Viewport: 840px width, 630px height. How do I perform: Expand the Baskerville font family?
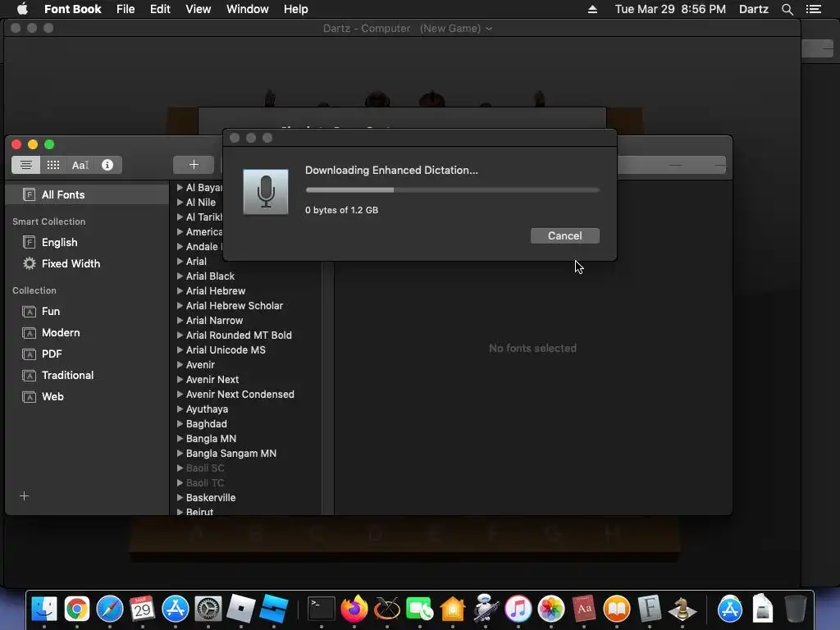click(180, 498)
